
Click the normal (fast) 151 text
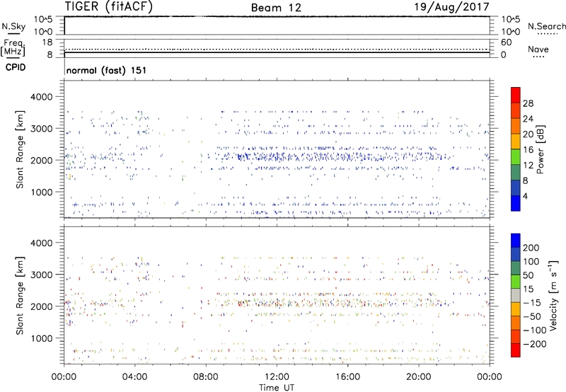107,70
